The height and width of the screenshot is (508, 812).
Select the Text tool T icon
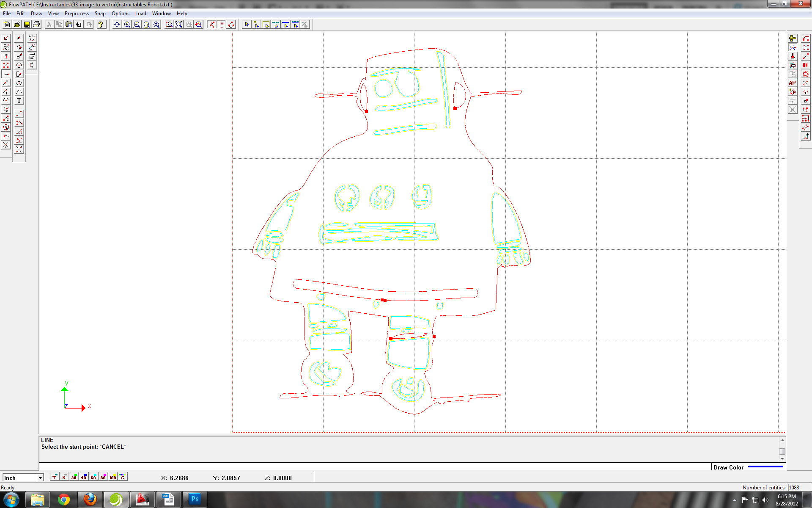(19, 101)
